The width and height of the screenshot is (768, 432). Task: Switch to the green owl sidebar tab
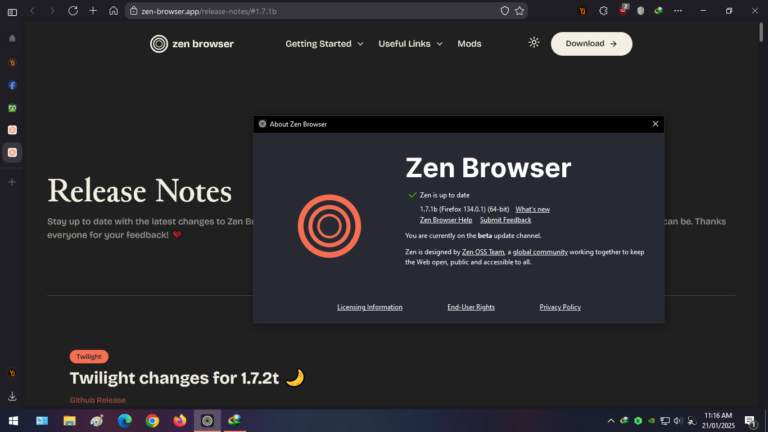(12, 108)
